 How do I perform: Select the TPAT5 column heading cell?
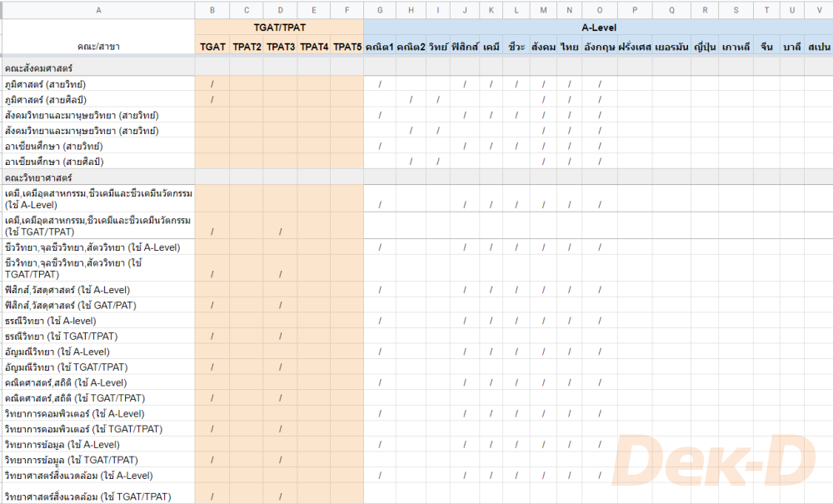coord(347,47)
